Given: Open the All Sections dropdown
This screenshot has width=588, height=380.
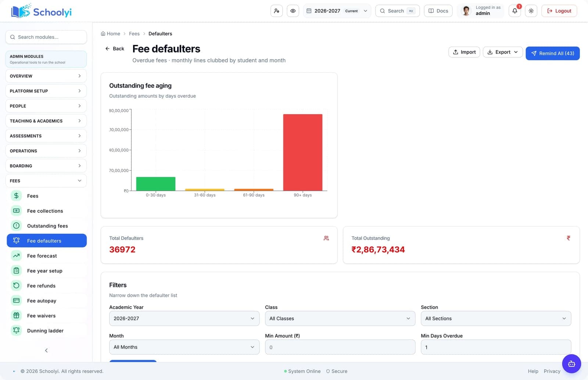Looking at the screenshot, I should pos(496,318).
